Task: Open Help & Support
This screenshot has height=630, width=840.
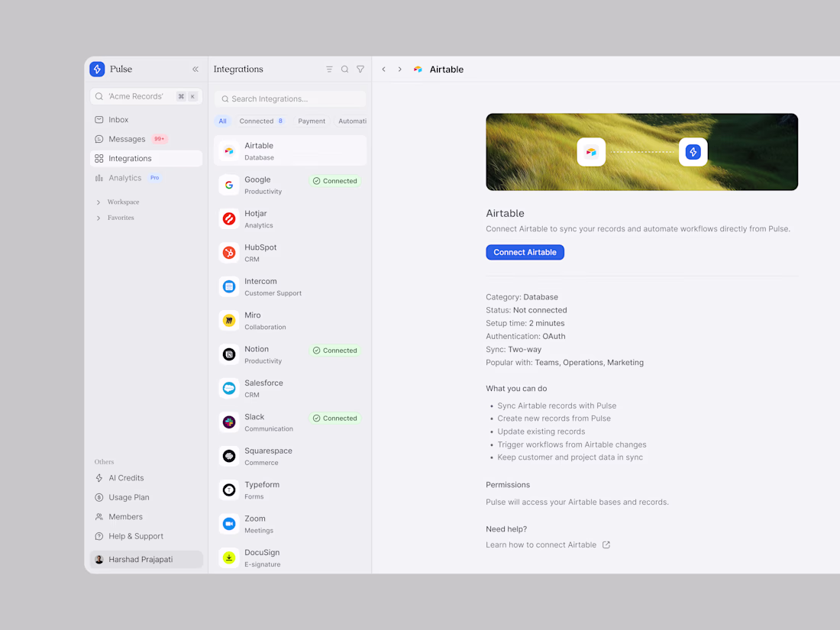Action: [x=147, y=536]
